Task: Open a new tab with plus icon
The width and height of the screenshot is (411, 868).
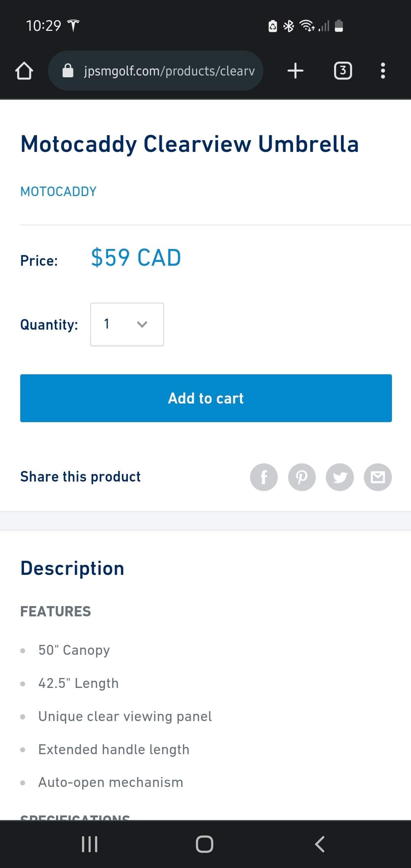Action: pos(295,71)
